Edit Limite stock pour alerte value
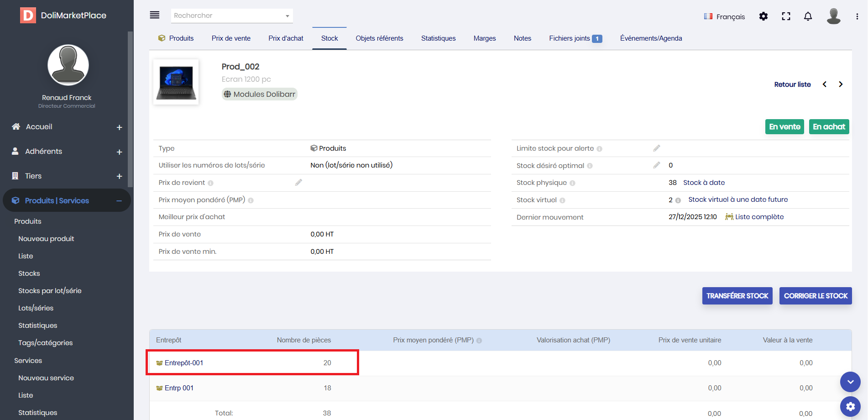Screen dimensions: 868x420 [656, 148]
